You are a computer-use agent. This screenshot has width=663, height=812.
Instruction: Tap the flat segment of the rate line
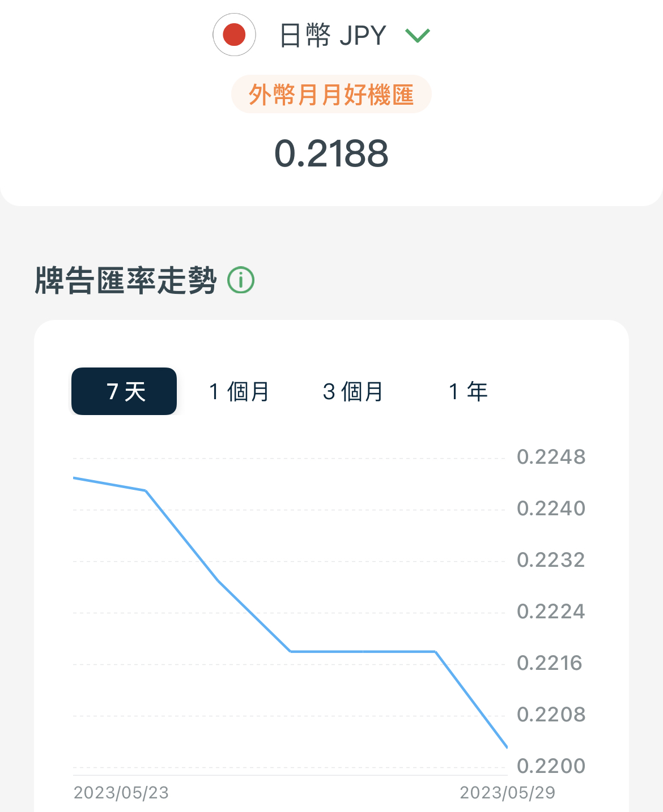pyautogui.click(x=363, y=652)
